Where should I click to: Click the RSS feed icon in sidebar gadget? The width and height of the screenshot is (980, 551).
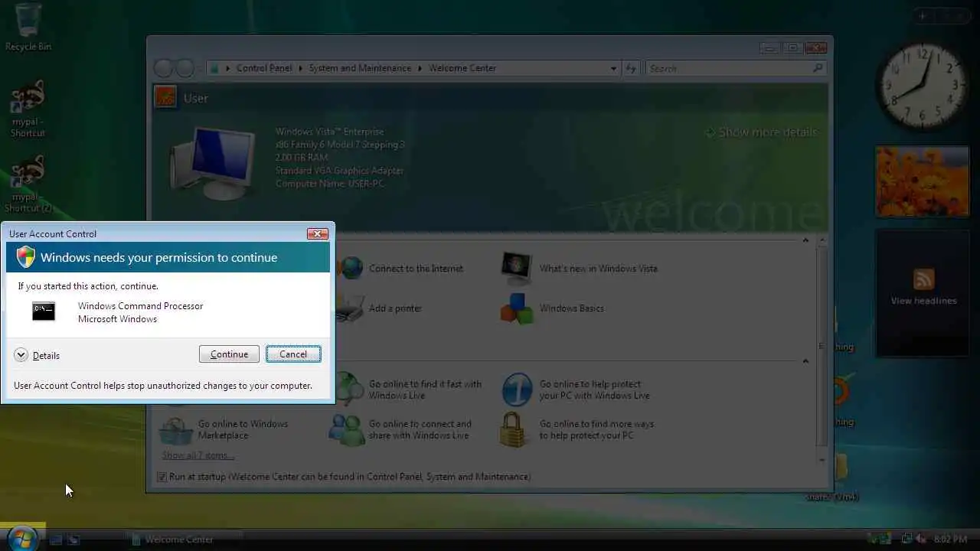(923, 279)
